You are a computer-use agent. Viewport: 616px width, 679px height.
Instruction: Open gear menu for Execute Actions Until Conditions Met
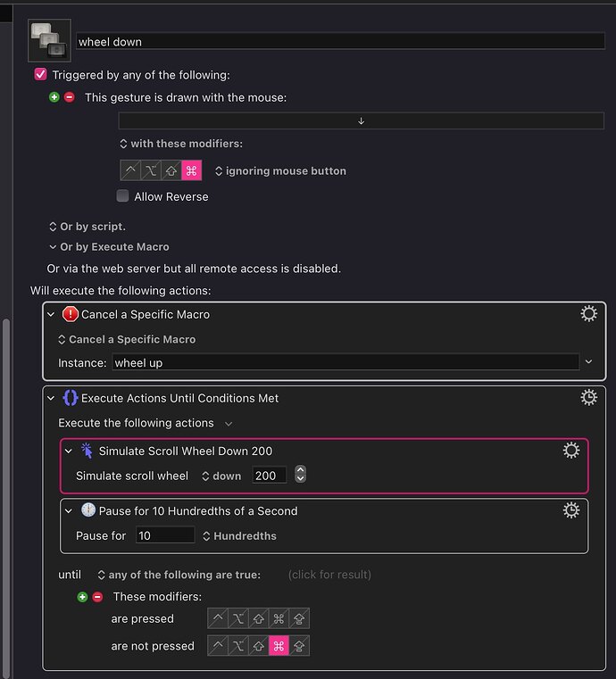[x=588, y=398]
